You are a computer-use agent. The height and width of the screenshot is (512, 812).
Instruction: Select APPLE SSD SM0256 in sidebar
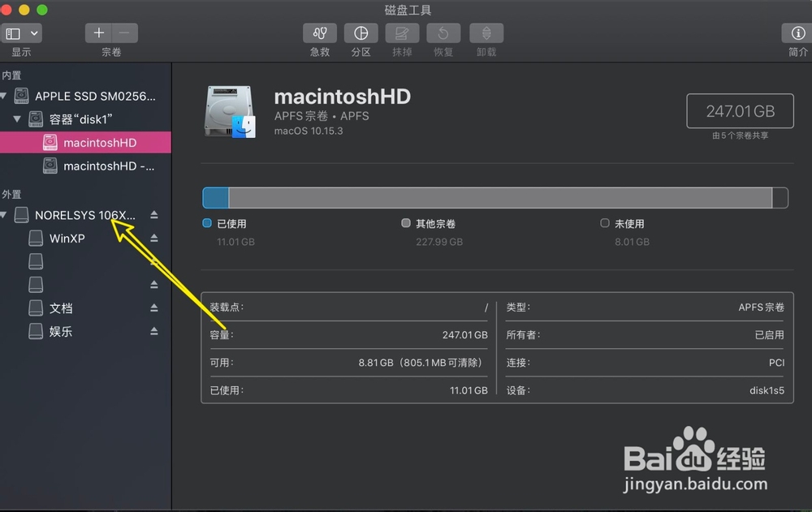[95, 97]
